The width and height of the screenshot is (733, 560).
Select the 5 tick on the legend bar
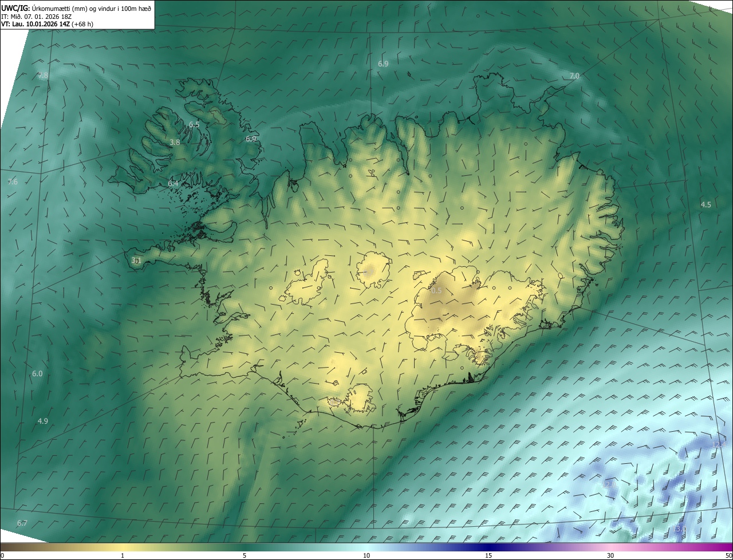click(245, 555)
